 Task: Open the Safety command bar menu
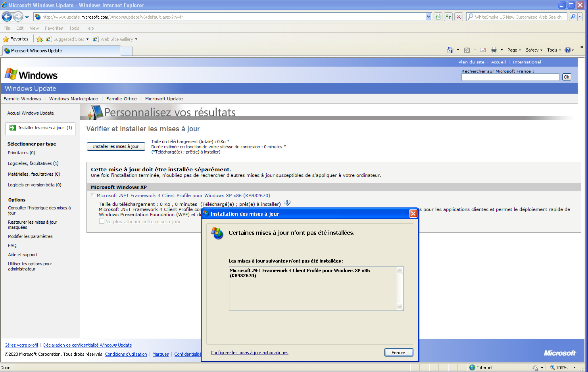coord(534,50)
